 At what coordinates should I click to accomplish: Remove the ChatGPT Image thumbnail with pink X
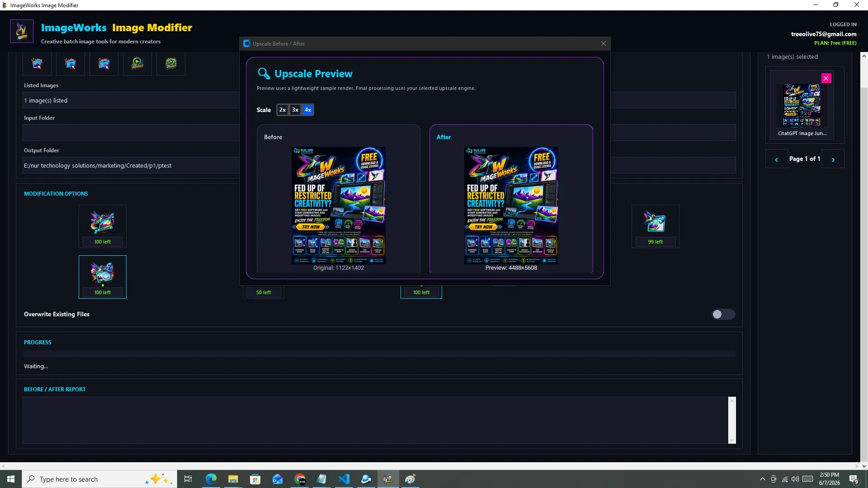point(826,79)
